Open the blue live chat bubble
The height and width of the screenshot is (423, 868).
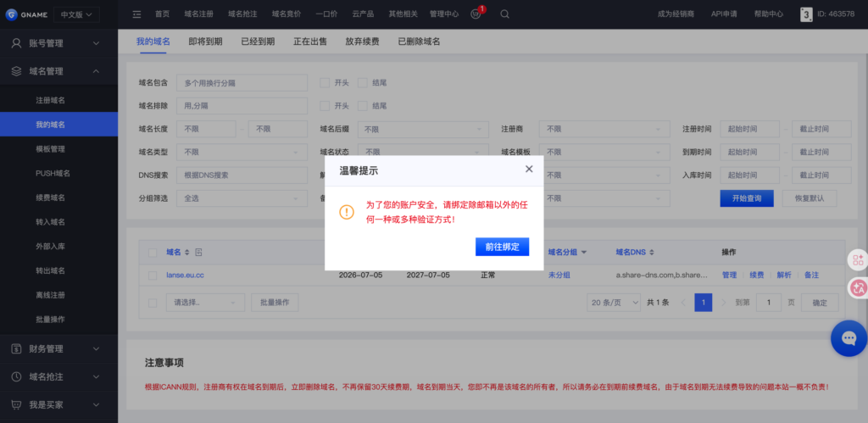tap(849, 337)
